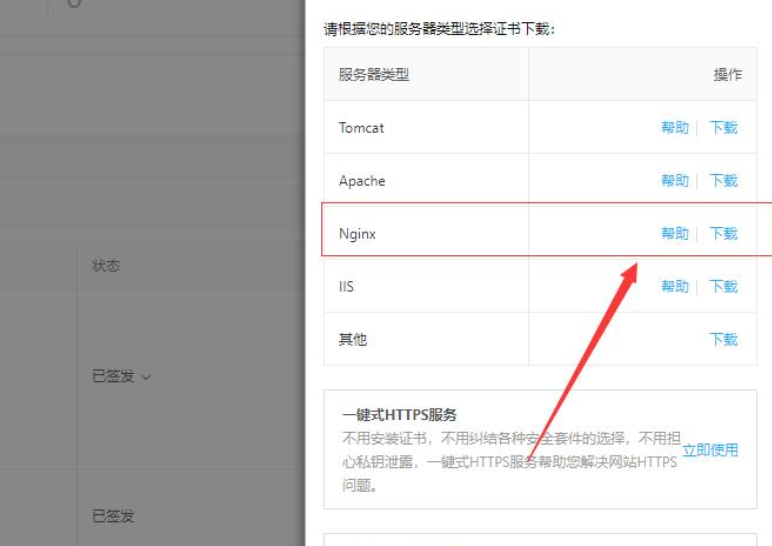The height and width of the screenshot is (546, 772).
Task: Click the 一键式HTTPS服务 heading
Action: point(399,415)
